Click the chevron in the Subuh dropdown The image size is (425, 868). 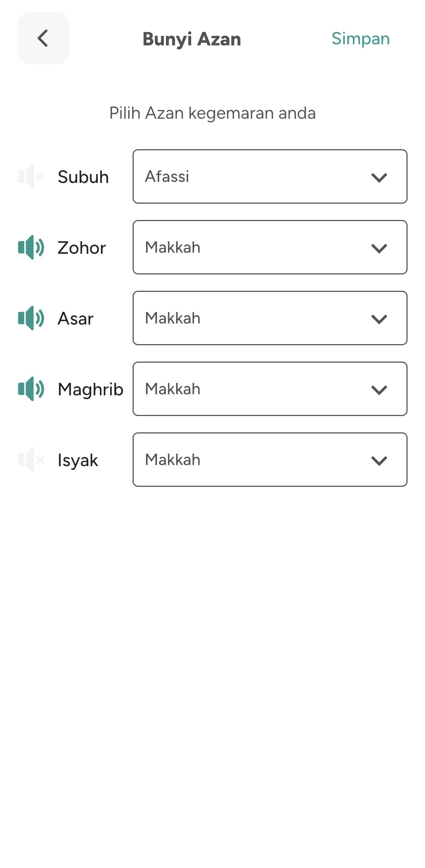point(379,178)
